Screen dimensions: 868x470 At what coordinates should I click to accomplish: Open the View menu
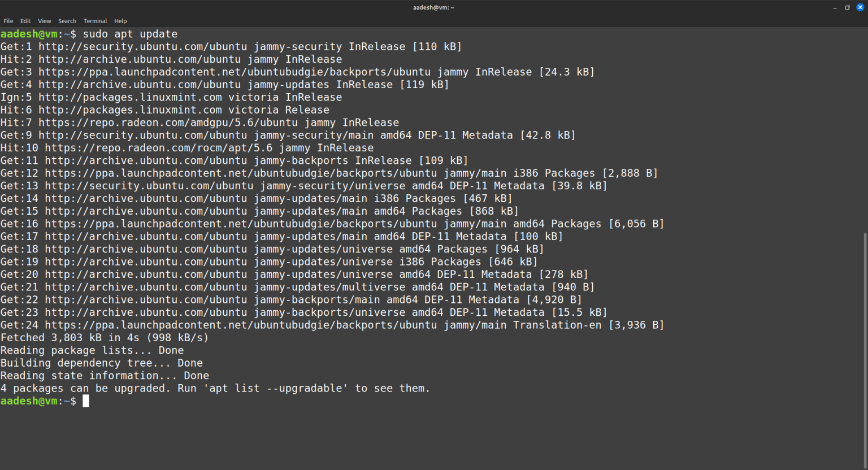tap(44, 21)
